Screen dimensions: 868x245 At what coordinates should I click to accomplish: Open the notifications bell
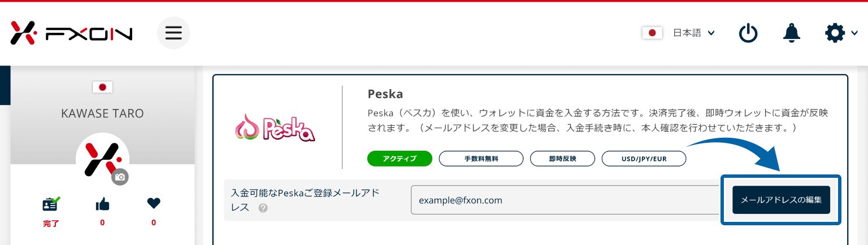[791, 33]
